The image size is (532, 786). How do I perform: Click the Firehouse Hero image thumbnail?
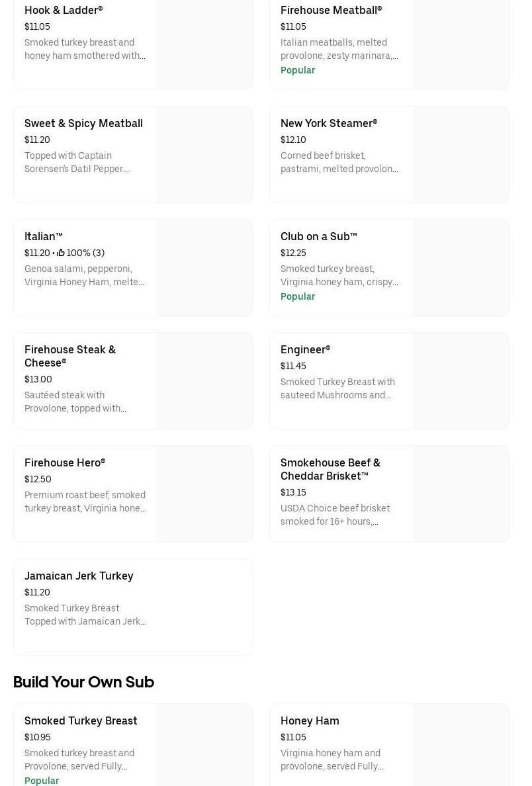click(x=204, y=494)
